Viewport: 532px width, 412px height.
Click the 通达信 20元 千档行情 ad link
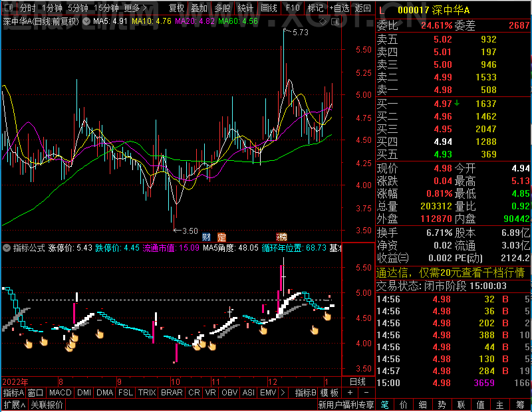pyautogui.click(x=451, y=272)
